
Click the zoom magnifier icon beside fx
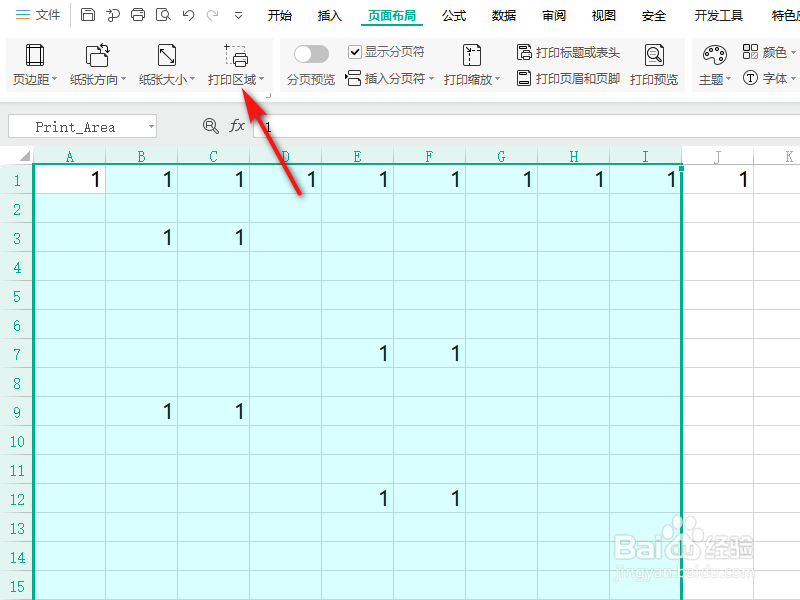211,126
